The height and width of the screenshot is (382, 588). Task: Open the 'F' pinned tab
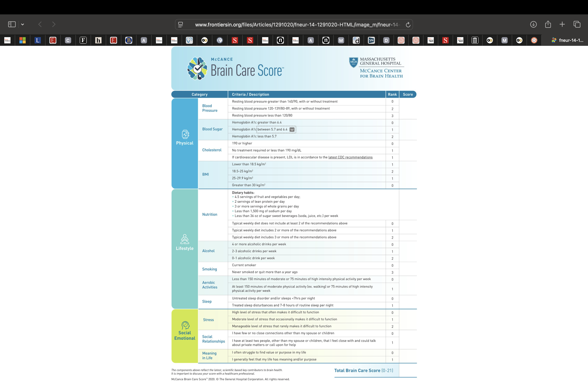point(83,40)
